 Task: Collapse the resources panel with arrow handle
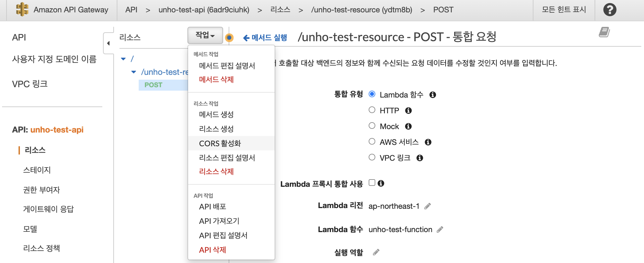108,43
